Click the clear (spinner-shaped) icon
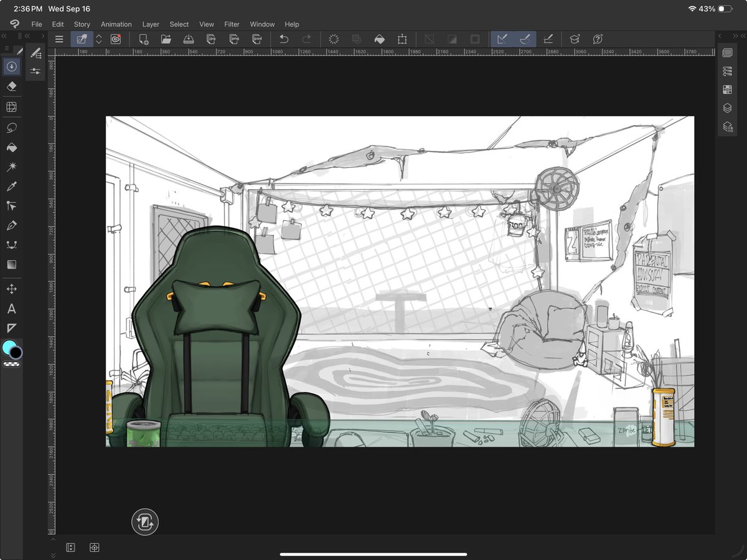 334,39
